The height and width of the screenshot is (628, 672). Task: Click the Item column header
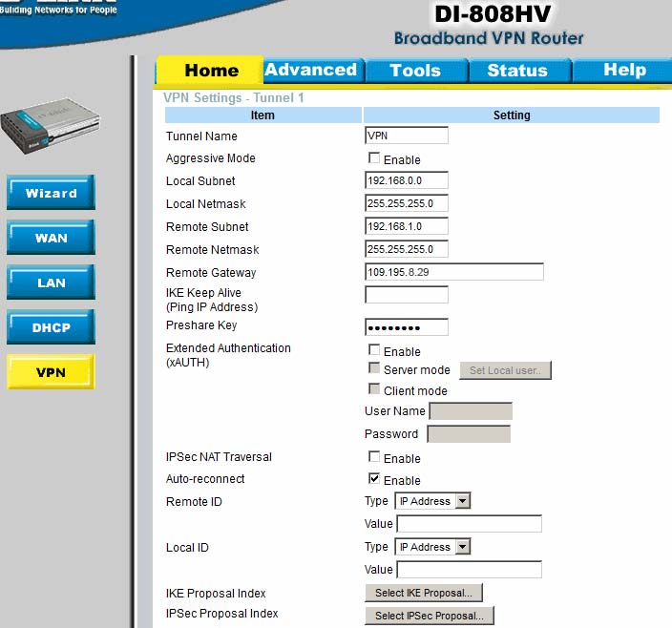[x=263, y=115]
